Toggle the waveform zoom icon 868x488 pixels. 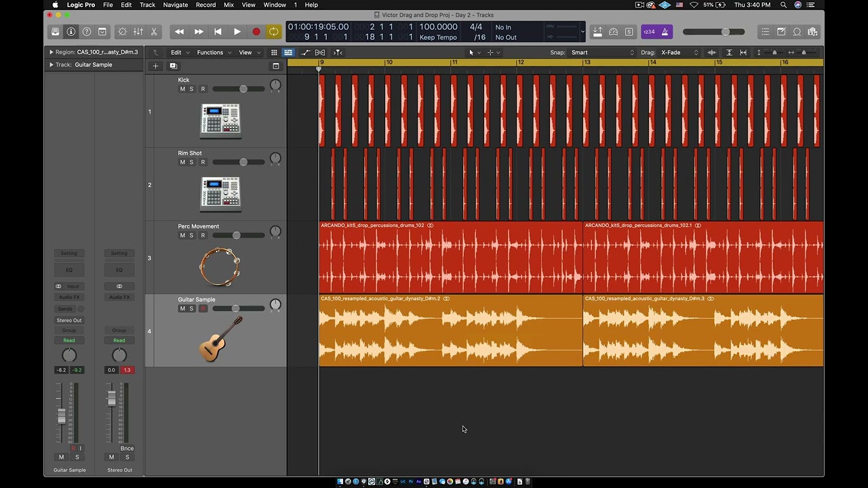click(711, 52)
